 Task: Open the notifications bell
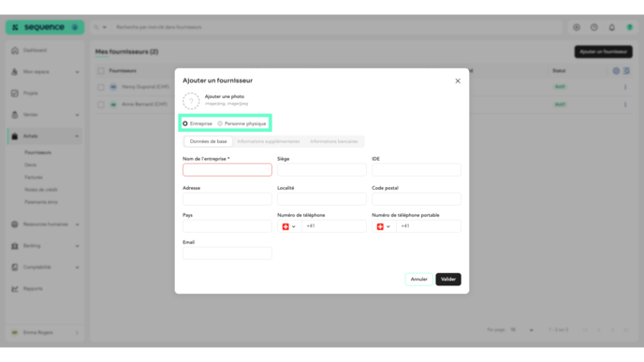click(612, 27)
